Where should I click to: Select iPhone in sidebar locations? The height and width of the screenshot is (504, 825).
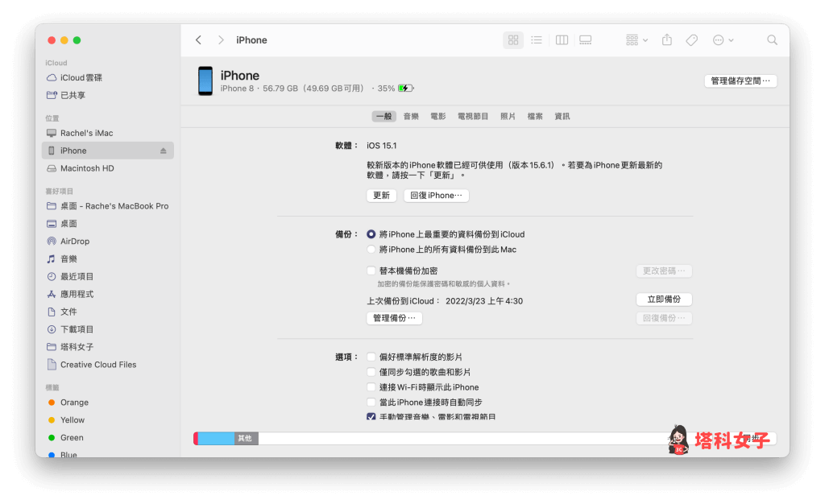pyautogui.click(x=107, y=151)
